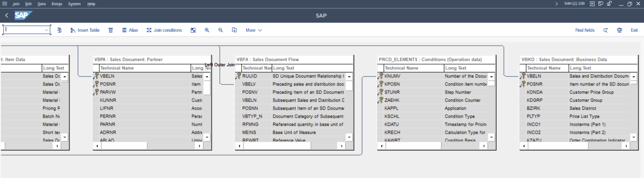Screen dimensions: 644x178
Task: Select KNUMV row selector in PRCD_ELEMENTS table
Action: tap(381, 76)
